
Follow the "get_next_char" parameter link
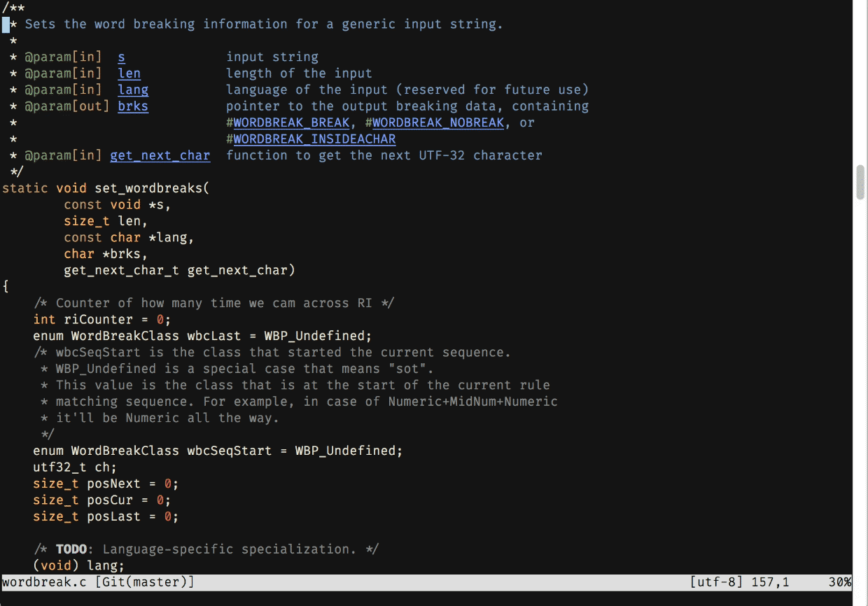coord(160,155)
